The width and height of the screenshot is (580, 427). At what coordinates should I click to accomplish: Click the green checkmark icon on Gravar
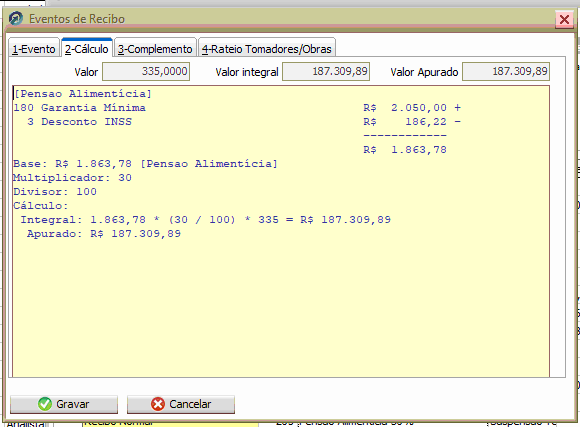pyautogui.click(x=45, y=404)
